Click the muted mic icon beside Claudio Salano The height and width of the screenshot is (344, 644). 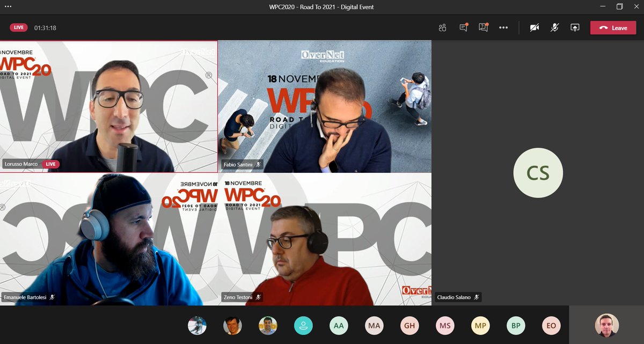coord(477,297)
